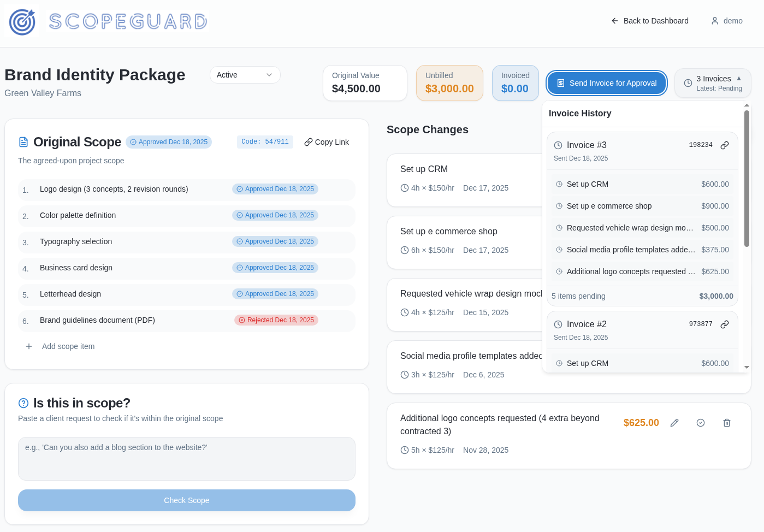764x532 pixels.
Task: Click the plus icon next to 'Add scope item'
Action: (x=28, y=346)
